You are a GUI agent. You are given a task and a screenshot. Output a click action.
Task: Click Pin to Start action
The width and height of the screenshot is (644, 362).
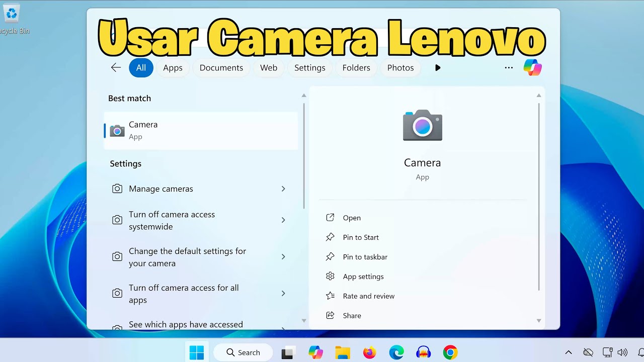tap(361, 237)
